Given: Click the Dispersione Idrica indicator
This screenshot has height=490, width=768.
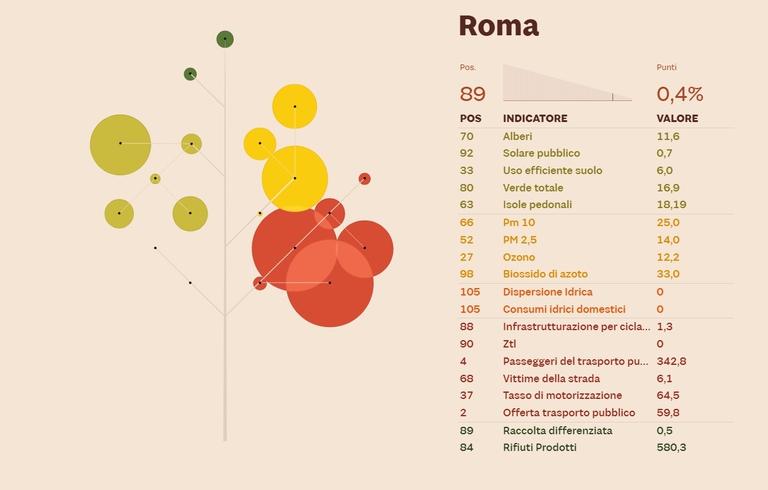Looking at the screenshot, I should coord(547,292).
